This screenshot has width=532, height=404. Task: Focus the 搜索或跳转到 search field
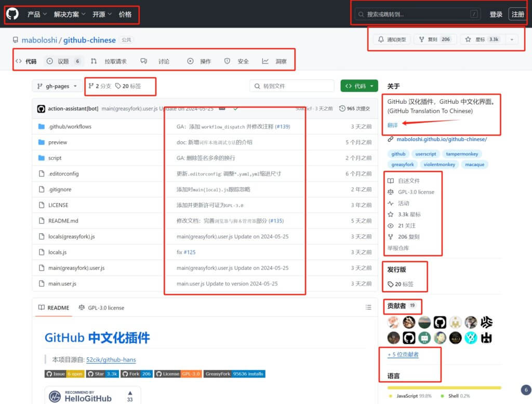click(x=417, y=14)
